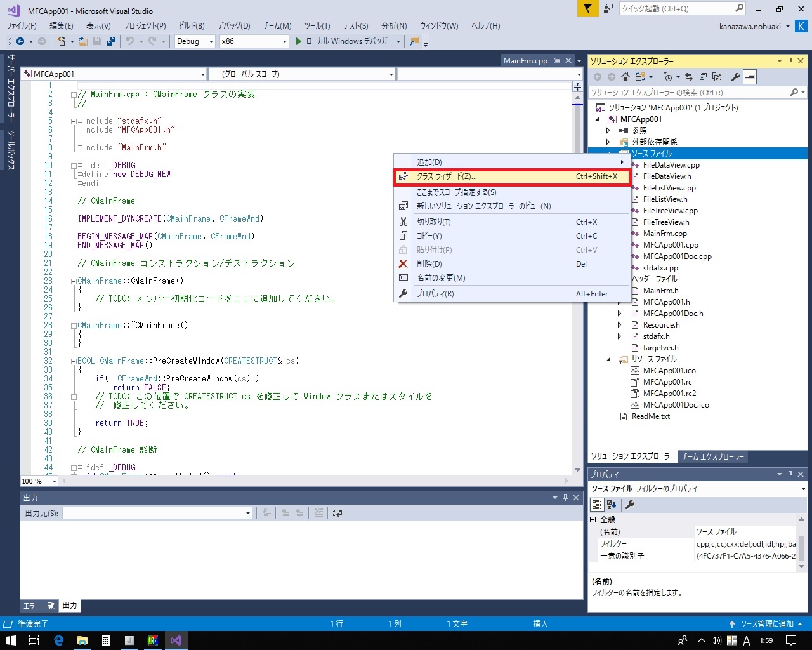Open the x86 platform dropdown

point(254,41)
